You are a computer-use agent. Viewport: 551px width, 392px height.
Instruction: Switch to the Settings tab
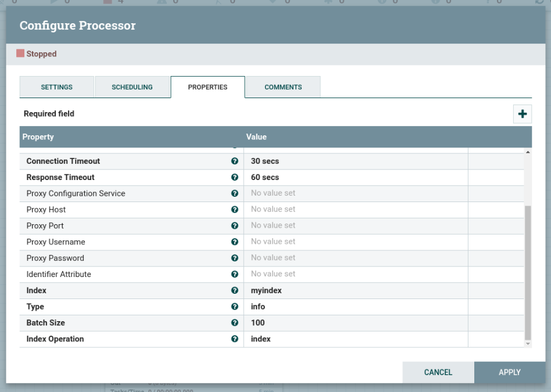pyautogui.click(x=56, y=87)
